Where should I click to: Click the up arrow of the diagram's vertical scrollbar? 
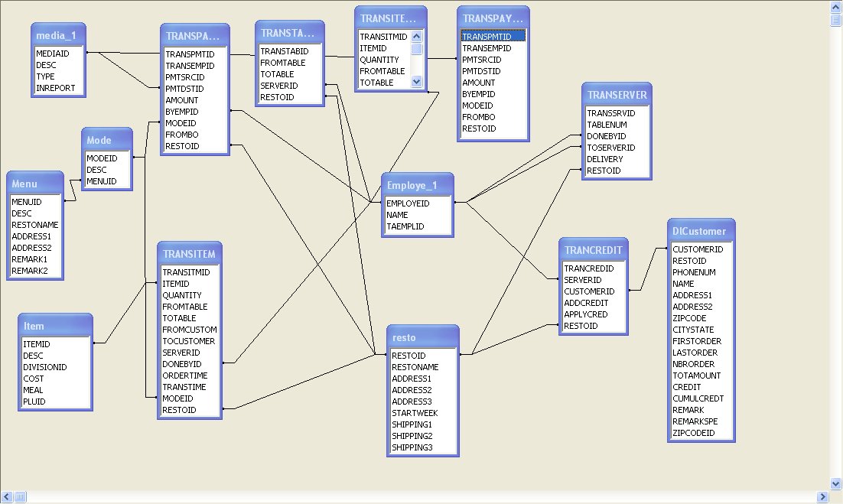pyautogui.click(x=836, y=7)
